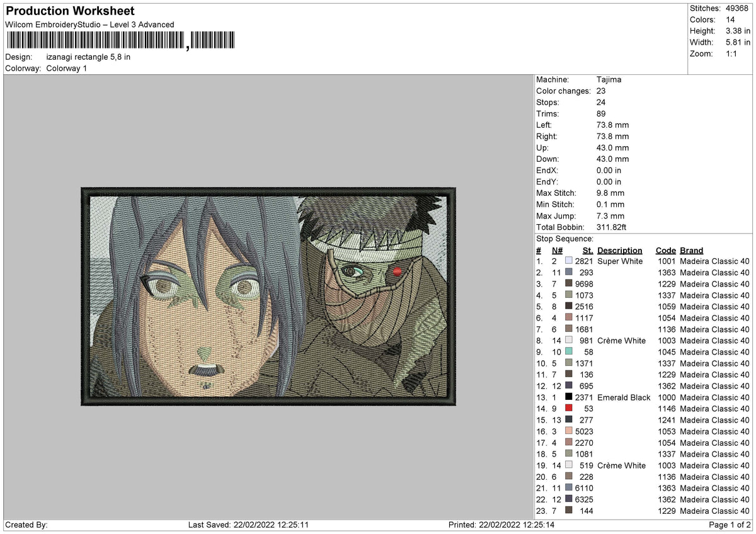Select the Emerald Black swatch in stop 13
The width and height of the screenshot is (756, 534).
pos(569,397)
